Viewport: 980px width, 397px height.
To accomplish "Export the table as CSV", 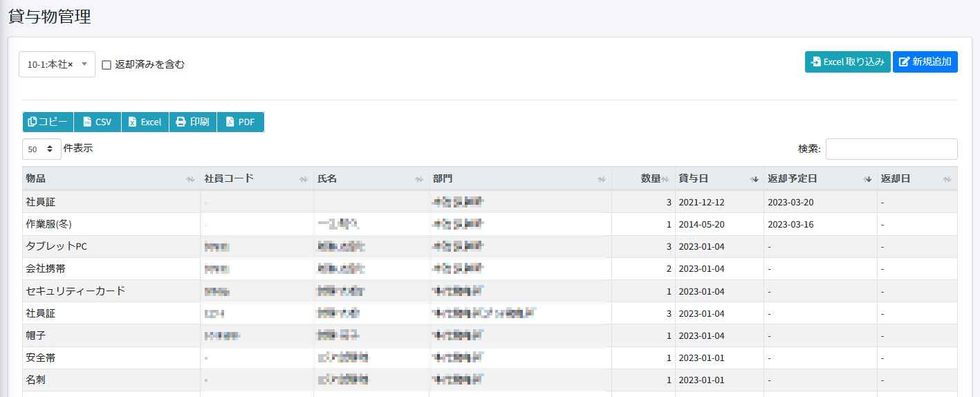I will pos(97,122).
